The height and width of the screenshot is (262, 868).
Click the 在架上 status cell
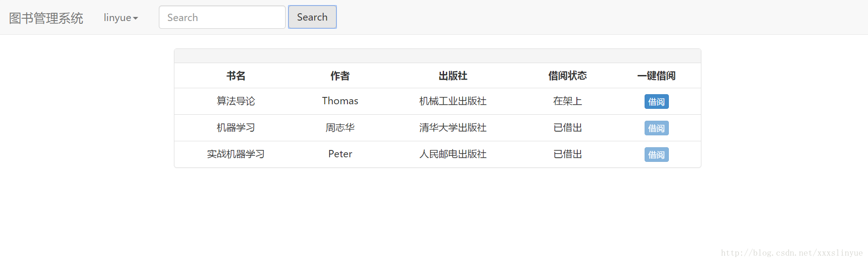tap(568, 101)
